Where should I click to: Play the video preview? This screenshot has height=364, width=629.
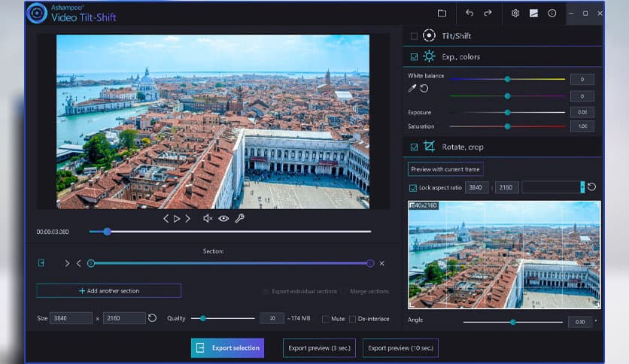pos(177,219)
